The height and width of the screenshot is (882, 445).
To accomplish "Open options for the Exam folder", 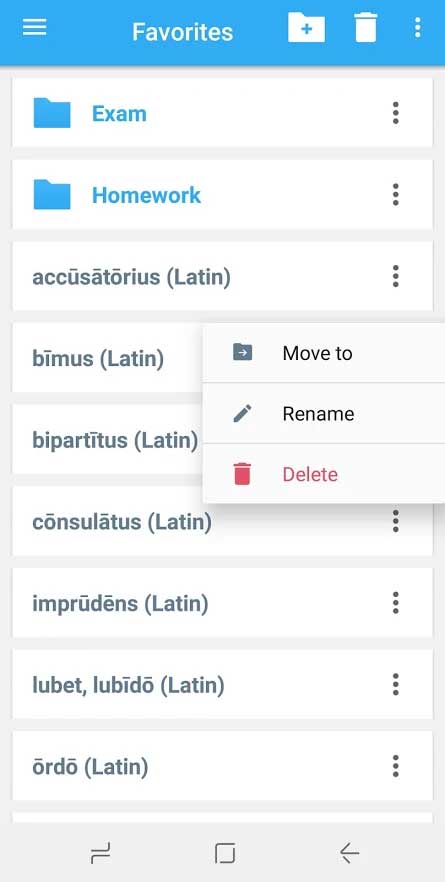I will point(395,113).
